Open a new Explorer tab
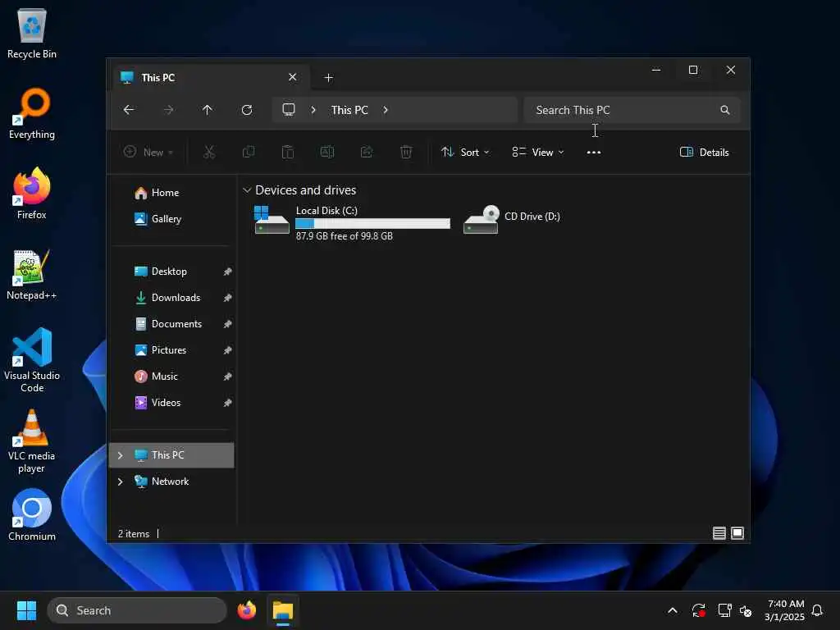Screen dimensions: 840x630 click(x=328, y=78)
